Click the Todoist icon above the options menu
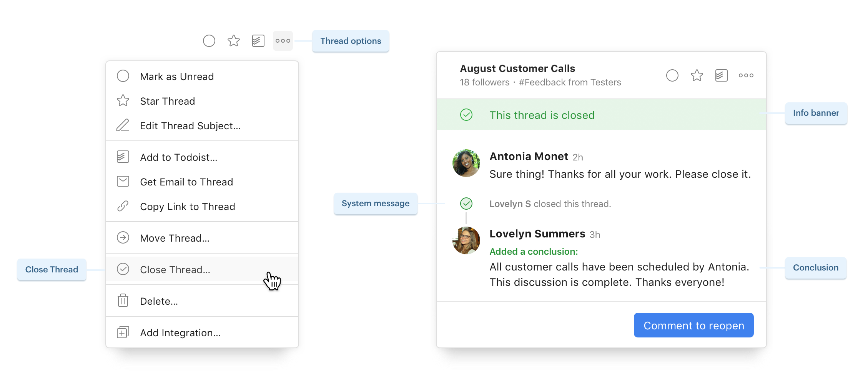 click(x=258, y=41)
